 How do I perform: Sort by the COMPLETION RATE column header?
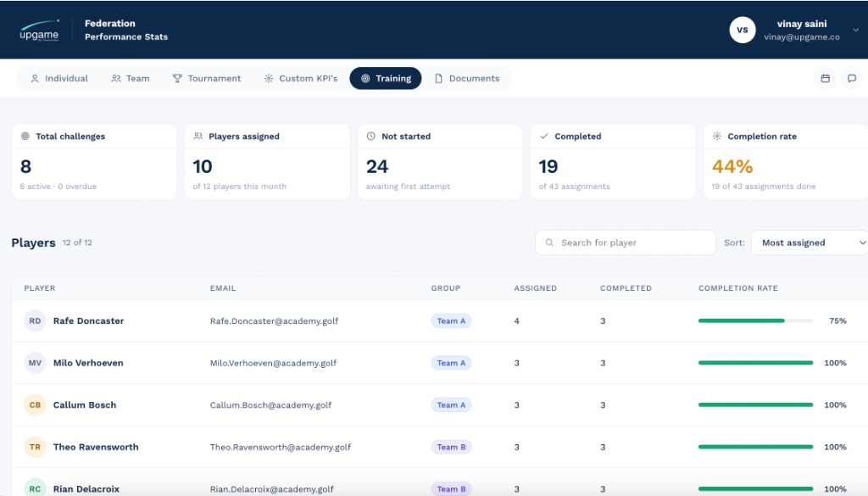738,288
